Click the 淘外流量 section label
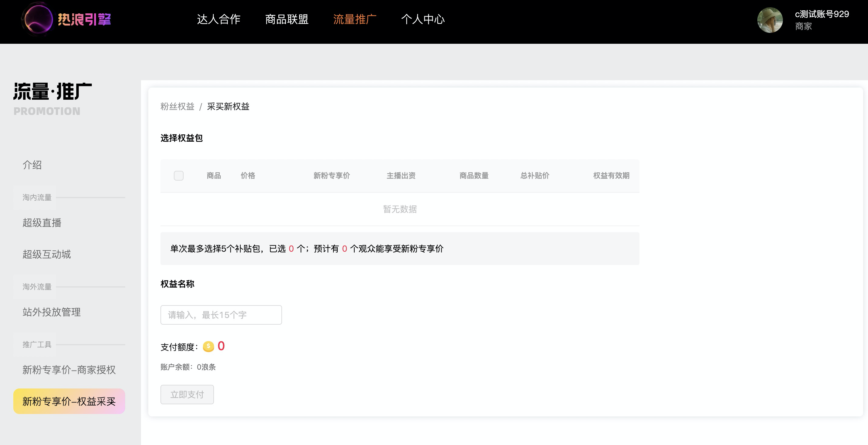Image resolution: width=868 pixels, height=445 pixels. point(37,287)
